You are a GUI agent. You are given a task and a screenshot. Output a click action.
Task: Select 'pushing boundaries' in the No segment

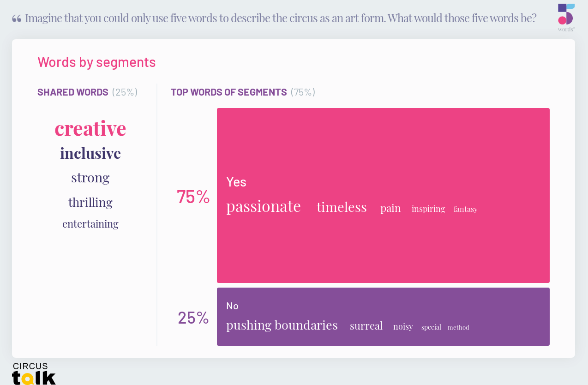click(282, 325)
